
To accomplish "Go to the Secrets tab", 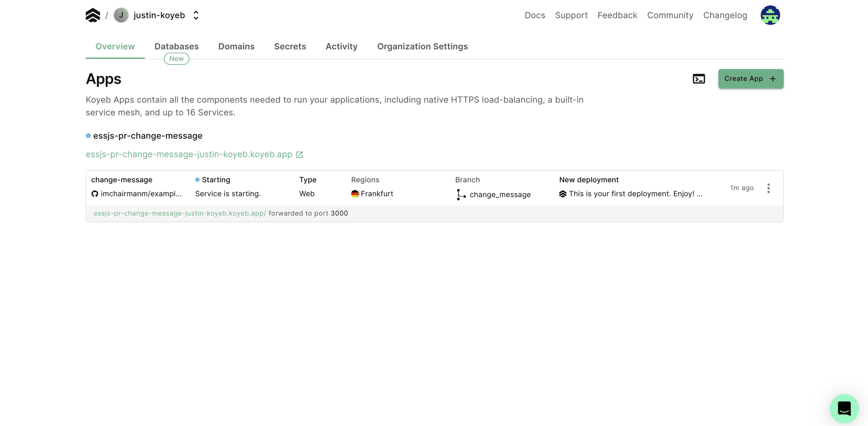I will pyautogui.click(x=290, y=47).
